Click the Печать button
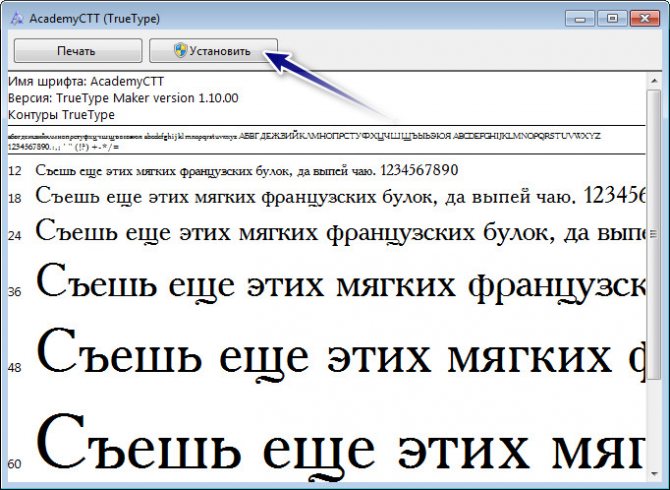The height and width of the screenshot is (490, 670). coord(78,51)
